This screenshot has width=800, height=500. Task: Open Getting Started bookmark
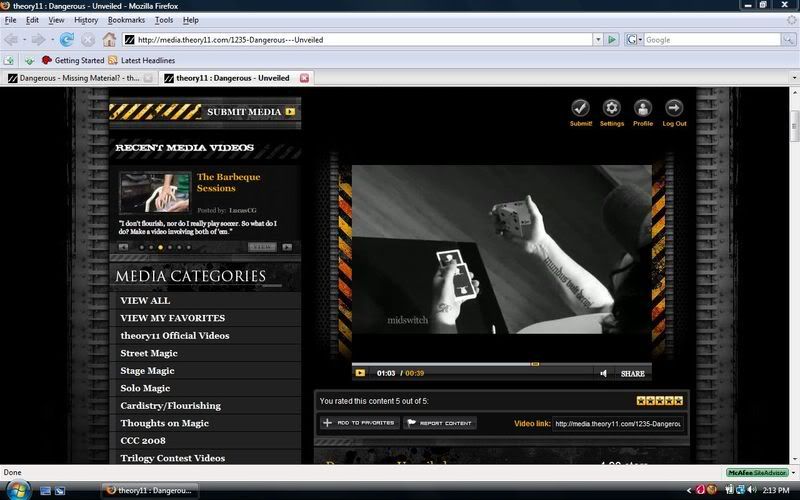[73, 60]
